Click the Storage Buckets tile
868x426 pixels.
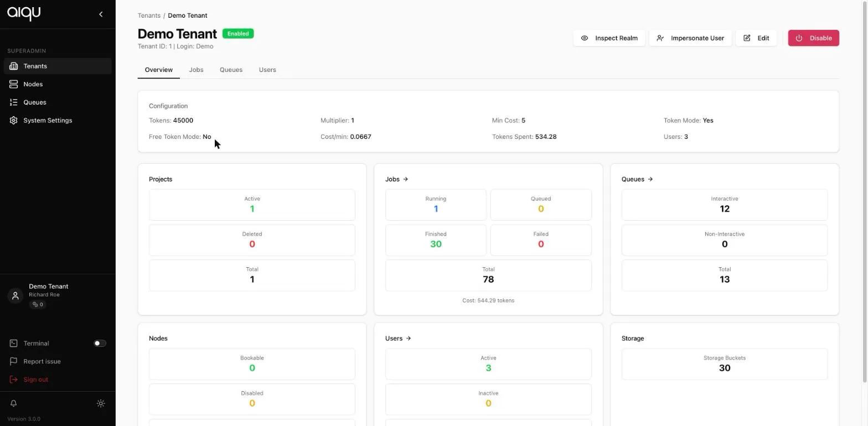[x=725, y=364]
